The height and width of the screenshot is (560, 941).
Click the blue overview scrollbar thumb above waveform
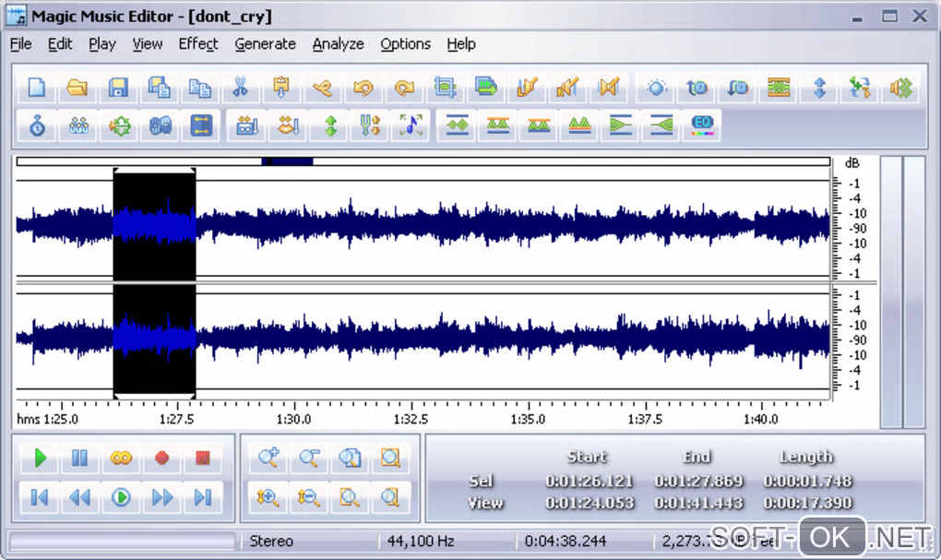288,161
